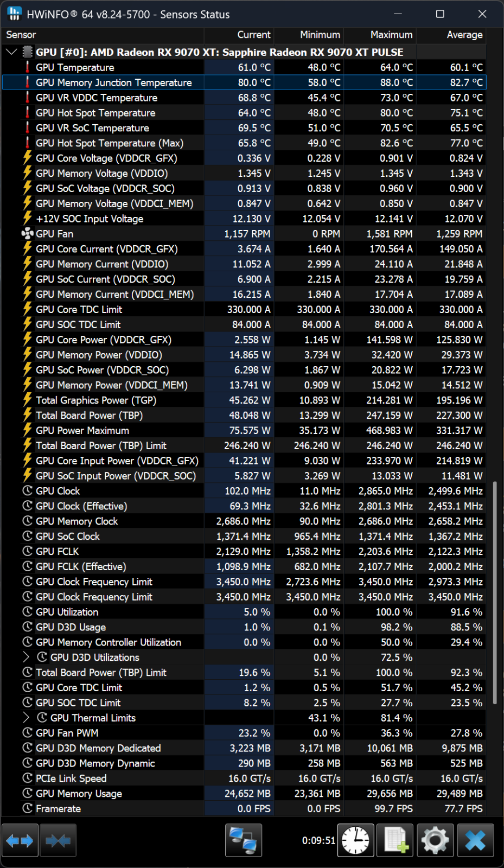
Task: Select the GPU Memory Clock row
Action: point(244,521)
